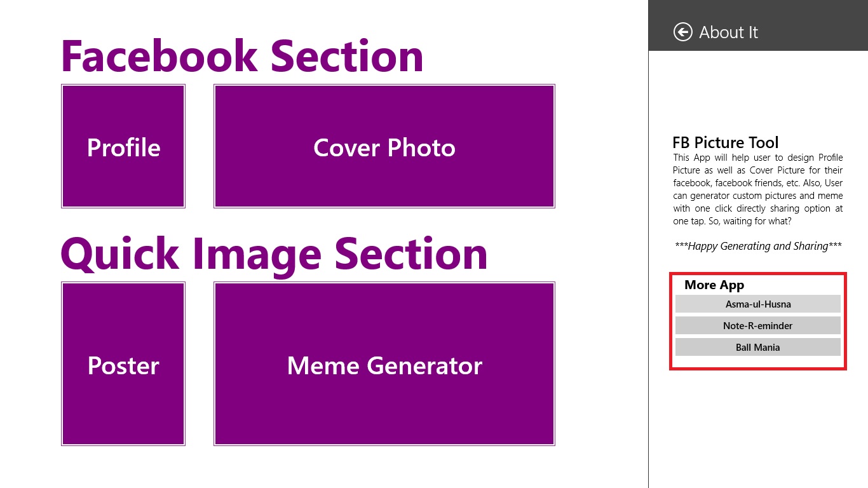
Task: Click the About It panel title
Action: coord(728,32)
